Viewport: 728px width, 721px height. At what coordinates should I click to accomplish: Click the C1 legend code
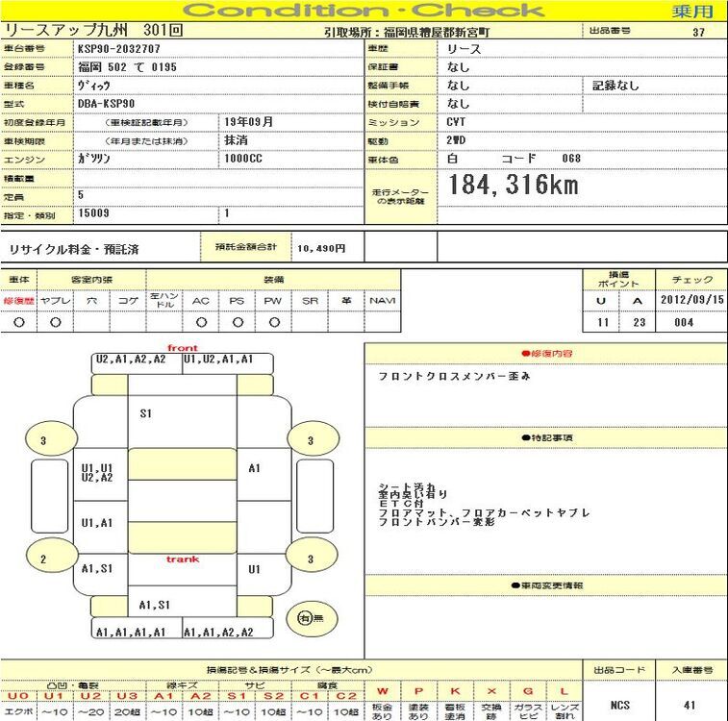point(310,696)
